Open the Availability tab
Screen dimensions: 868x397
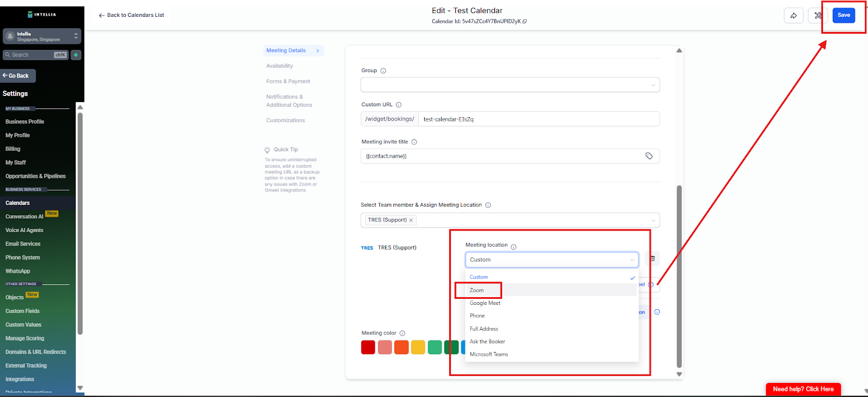click(x=279, y=66)
